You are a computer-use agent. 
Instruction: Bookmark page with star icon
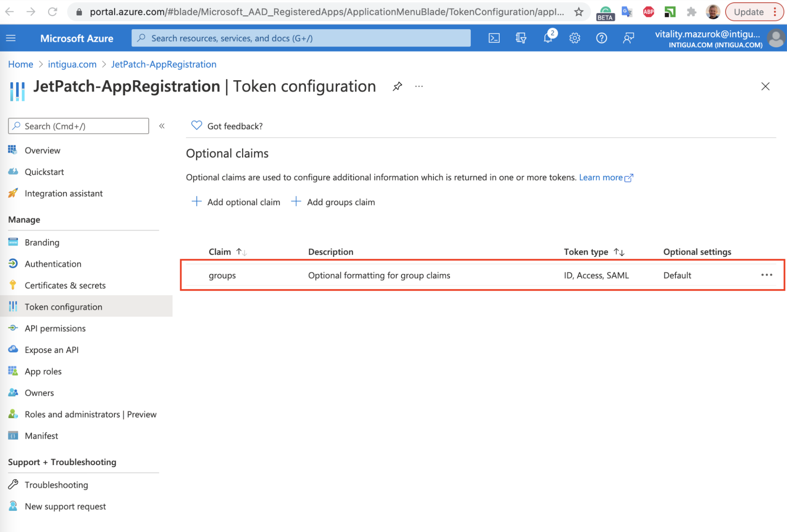click(578, 12)
